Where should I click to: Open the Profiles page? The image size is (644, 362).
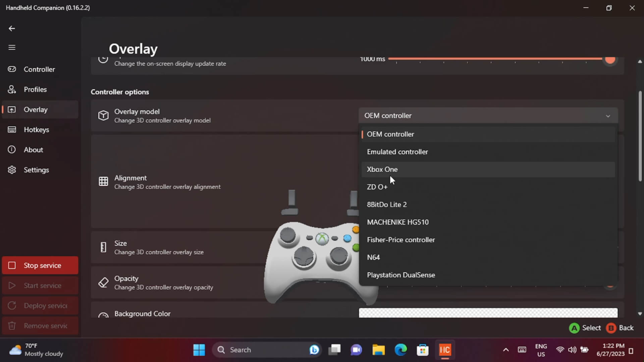point(35,89)
